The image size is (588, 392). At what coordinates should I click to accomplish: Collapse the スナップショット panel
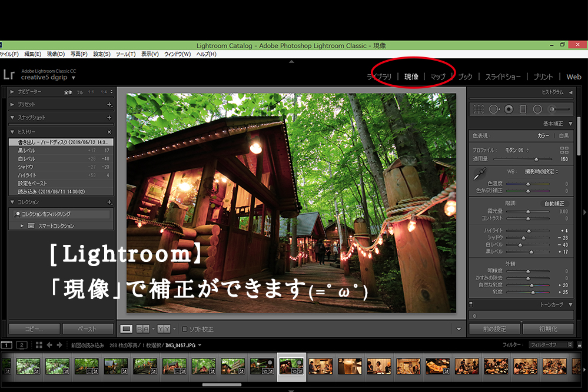click(x=12, y=117)
